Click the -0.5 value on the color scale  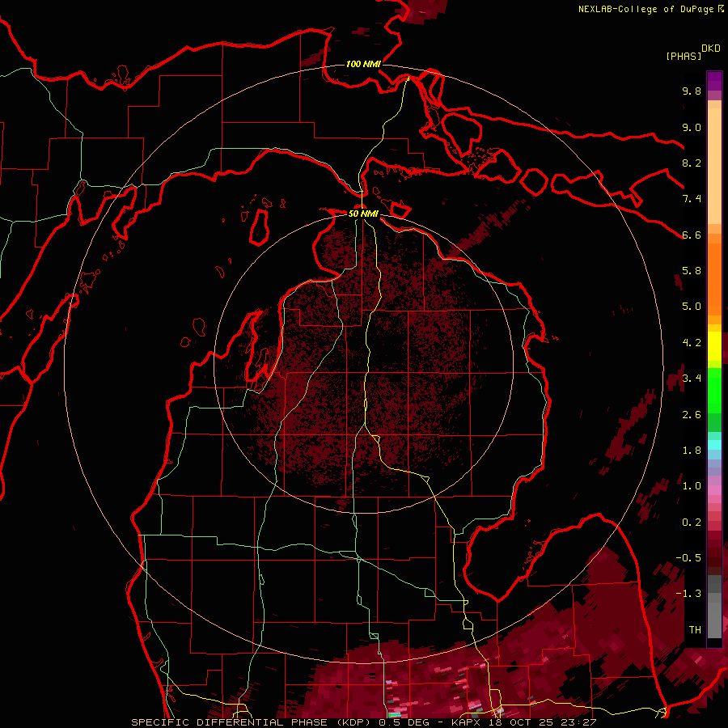click(x=688, y=558)
